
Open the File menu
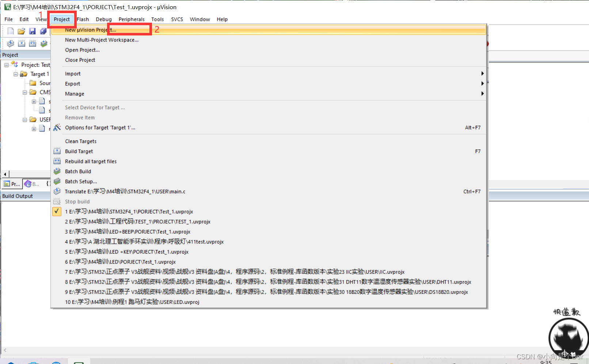[9, 19]
